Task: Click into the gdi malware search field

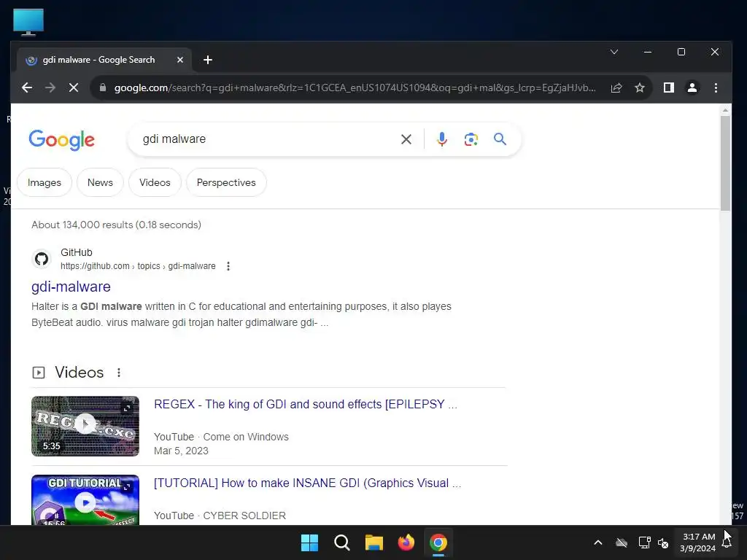Action: (267, 139)
